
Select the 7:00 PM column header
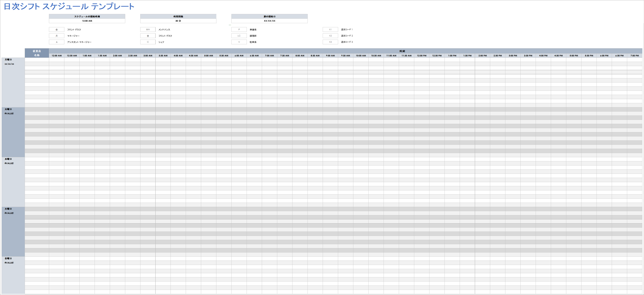coord(634,56)
